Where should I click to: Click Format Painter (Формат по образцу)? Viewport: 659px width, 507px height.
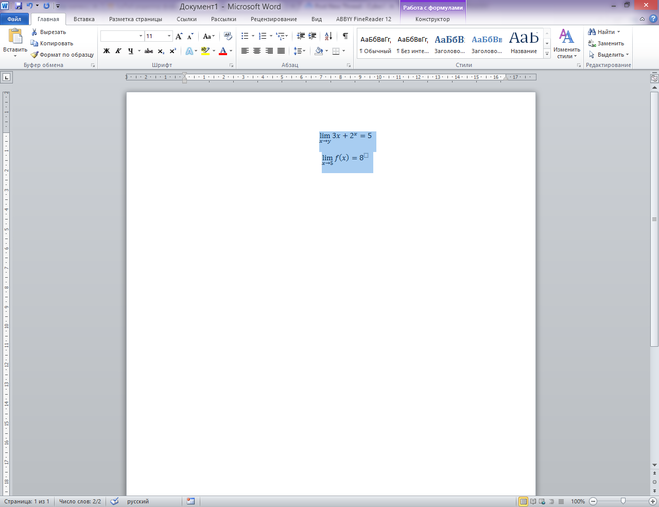click(x=63, y=55)
